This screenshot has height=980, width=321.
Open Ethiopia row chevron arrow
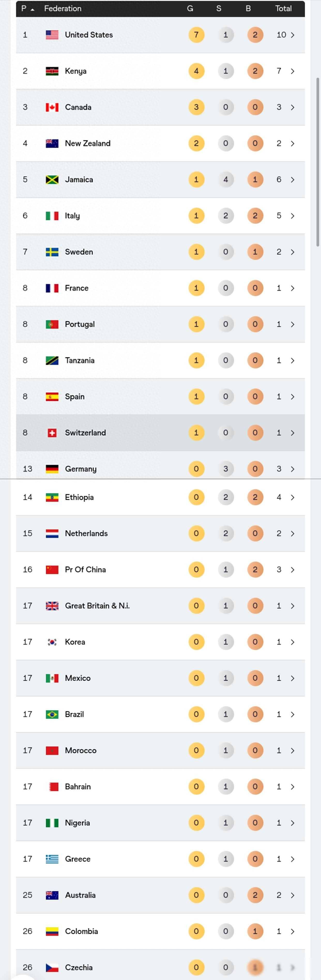[x=293, y=497]
